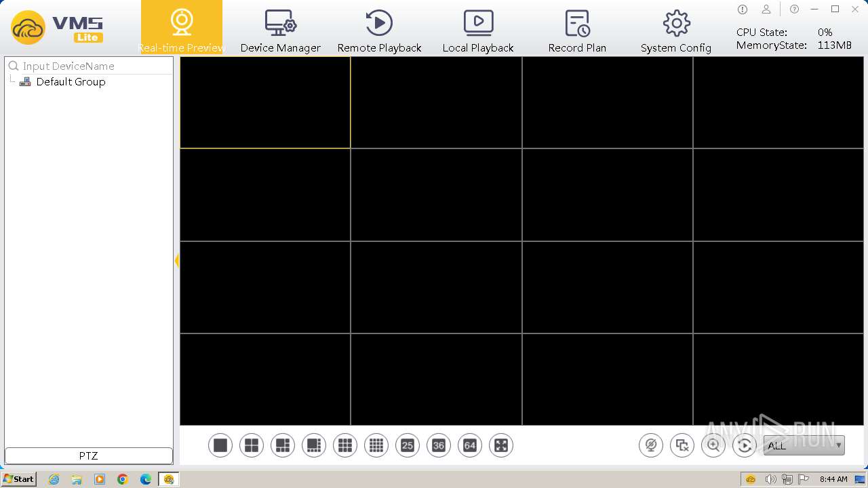Select Default Group in device tree
This screenshot has width=868, height=488.
click(x=71, y=81)
